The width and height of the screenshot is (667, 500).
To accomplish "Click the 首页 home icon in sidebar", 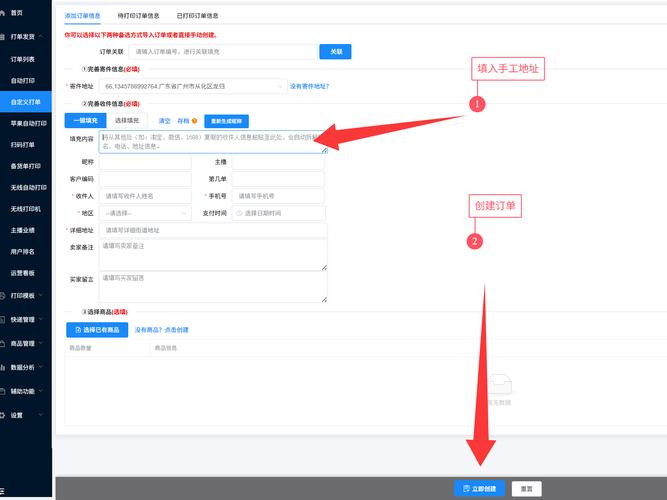I will pyautogui.click(x=3, y=13).
